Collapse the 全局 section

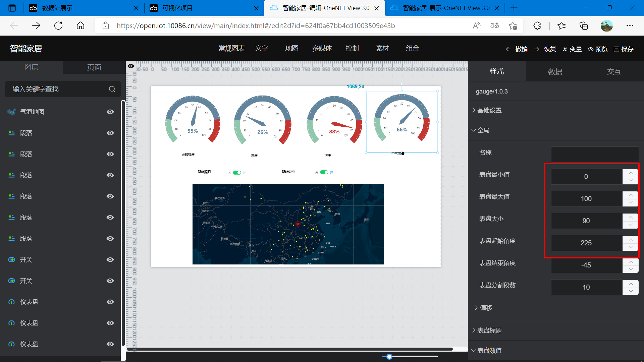click(x=481, y=130)
